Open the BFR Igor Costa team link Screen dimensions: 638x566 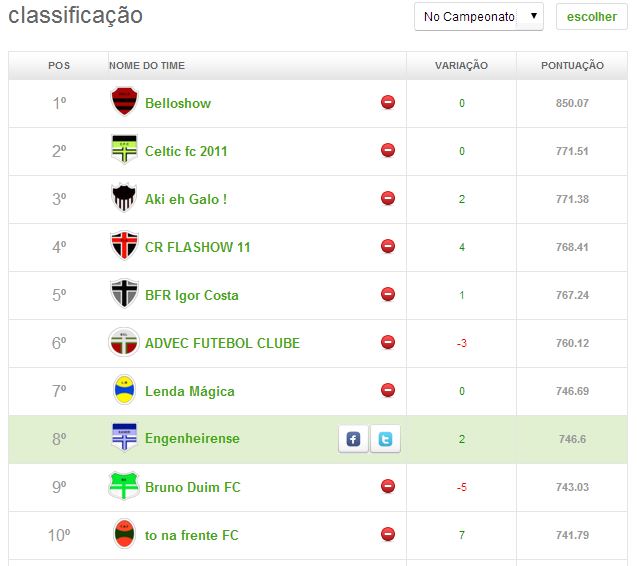click(192, 295)
